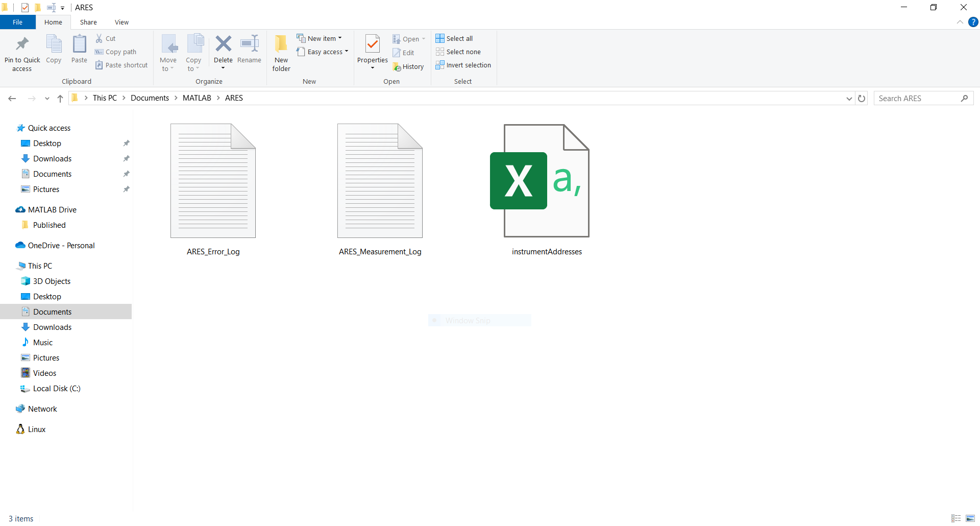Open the Published folder

pyautogui.click(x=49, y=225)
